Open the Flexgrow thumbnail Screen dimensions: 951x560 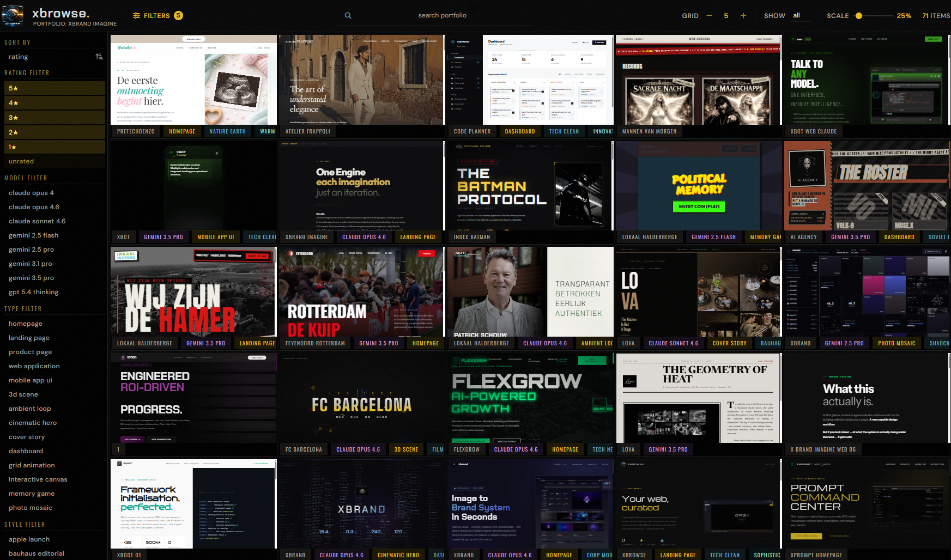pyautogui.click(x=530, y=398)
